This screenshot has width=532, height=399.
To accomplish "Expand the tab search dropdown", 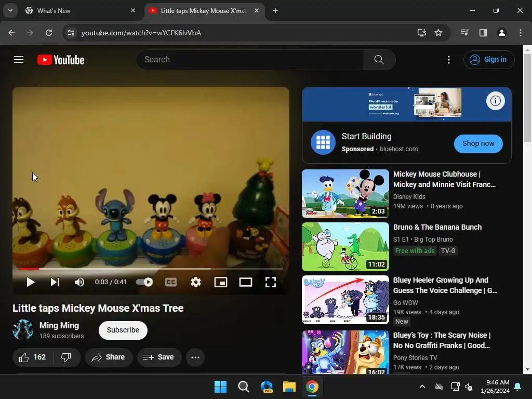I will point(10,10).
